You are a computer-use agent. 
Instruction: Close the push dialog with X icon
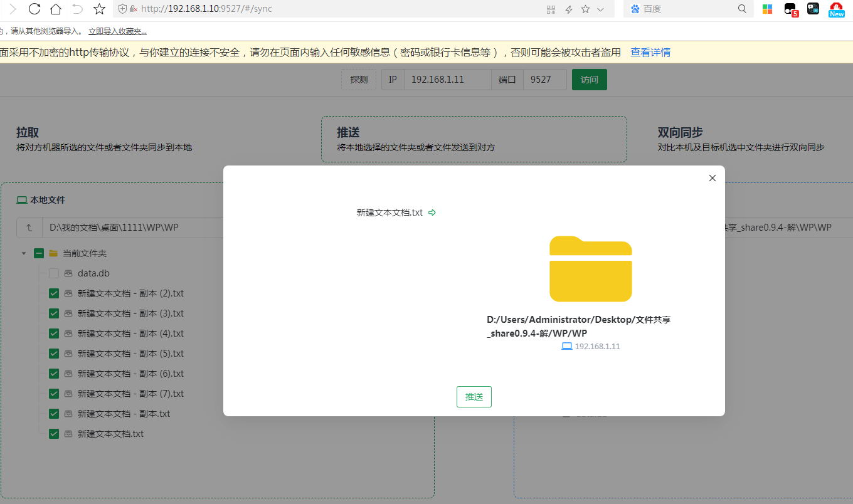point(712,178)
